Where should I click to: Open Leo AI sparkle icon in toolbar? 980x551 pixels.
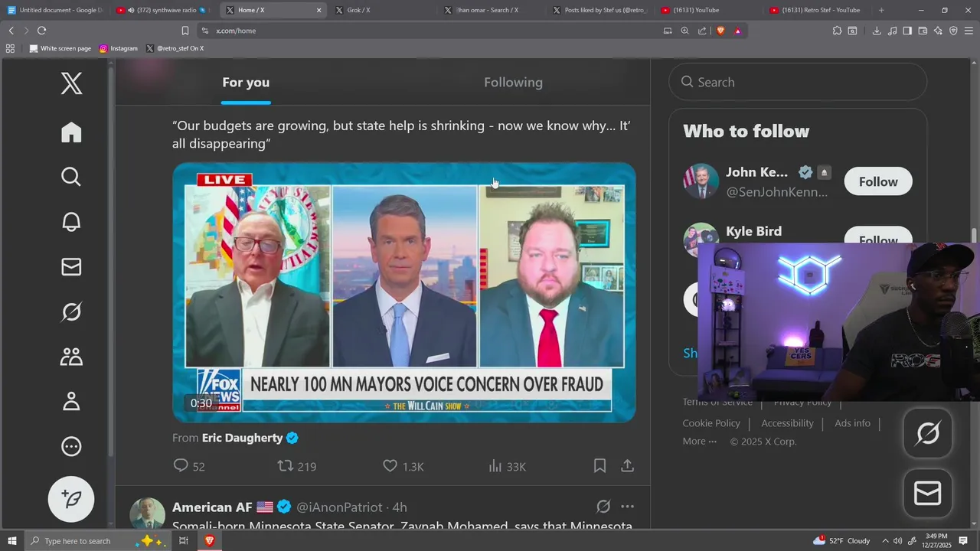938,31
